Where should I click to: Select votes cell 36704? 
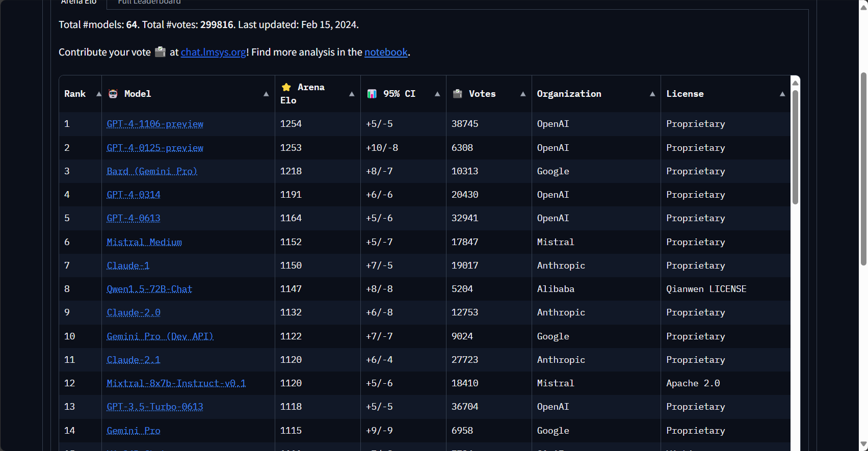[x=465, y=407]
